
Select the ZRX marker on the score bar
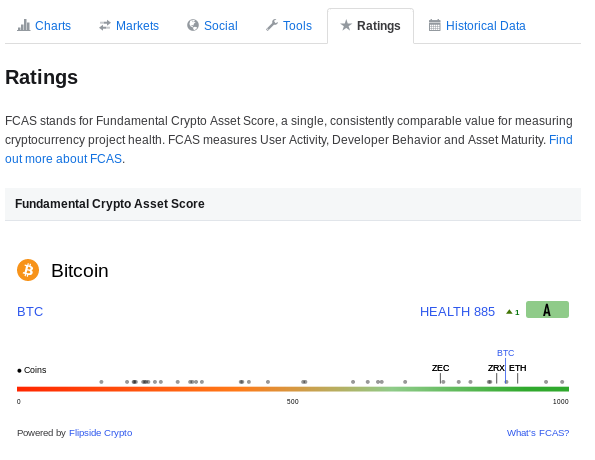coord(496,368)
